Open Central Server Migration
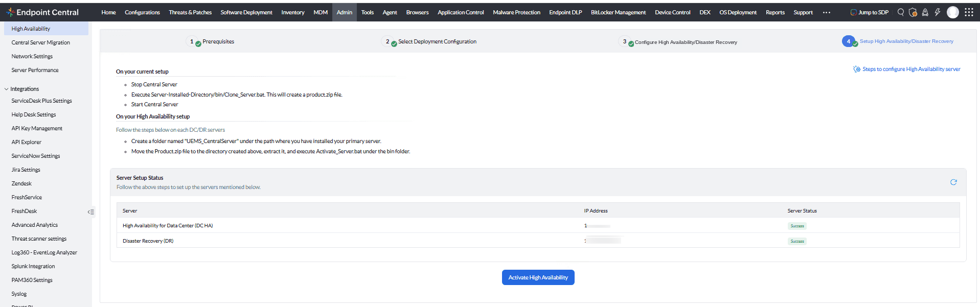The width and height of the screenshot is (980, 307). [41, 42]
